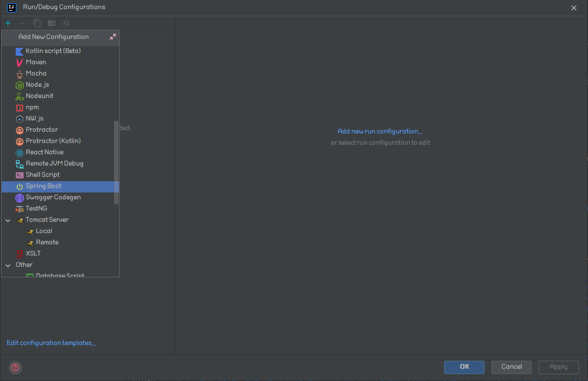Screen dimensions: 588x381
Task: Click the Remote JVM Debug icon
Action: tap(20, 164)
